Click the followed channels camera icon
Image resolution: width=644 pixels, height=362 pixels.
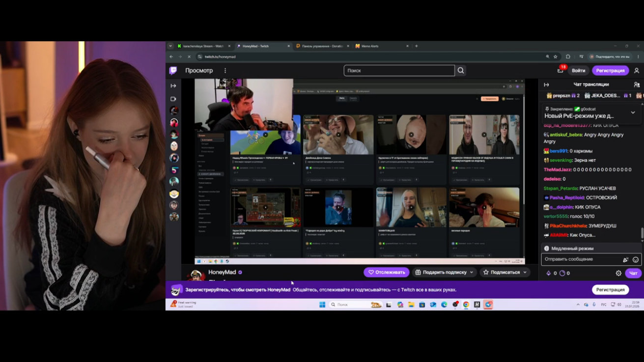pos(173,99)
